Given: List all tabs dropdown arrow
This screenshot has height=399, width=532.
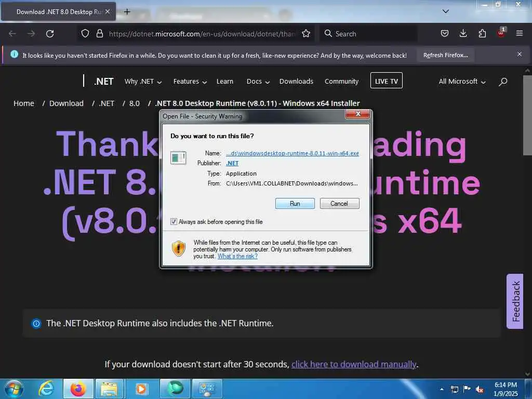Looking at the screenshot, I should [x=446, y=11].
